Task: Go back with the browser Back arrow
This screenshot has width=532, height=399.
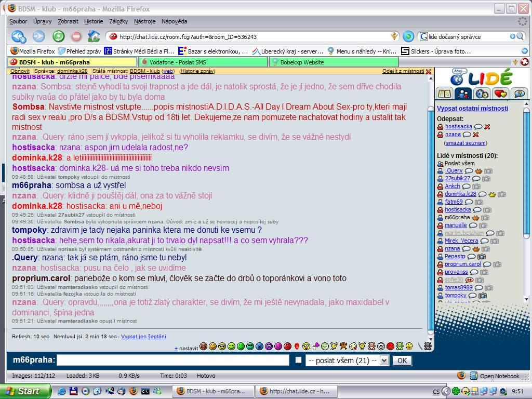Action: coord(19,36)
